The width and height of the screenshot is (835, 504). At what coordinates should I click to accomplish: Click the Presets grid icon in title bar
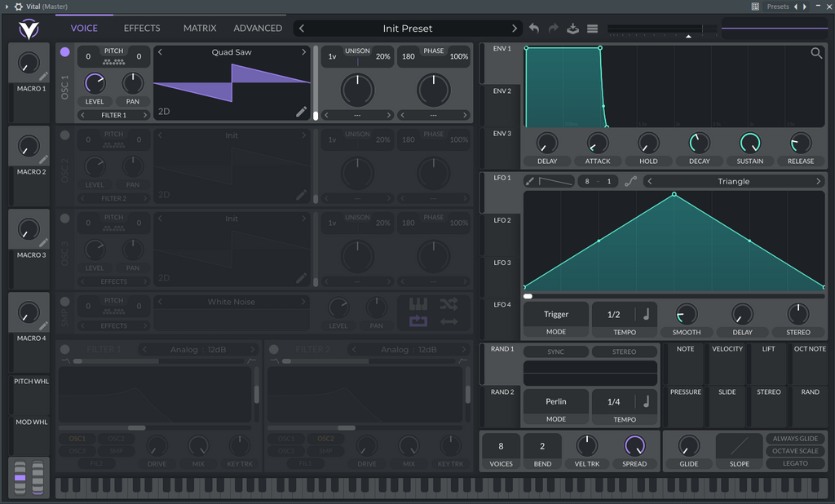click(x=755, y=7)
